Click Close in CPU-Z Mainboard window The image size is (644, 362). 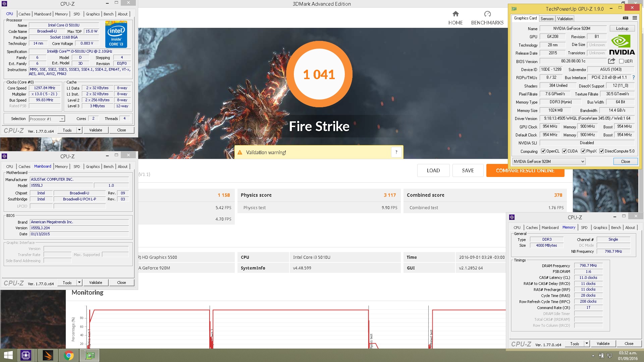[x=121, y=283]
